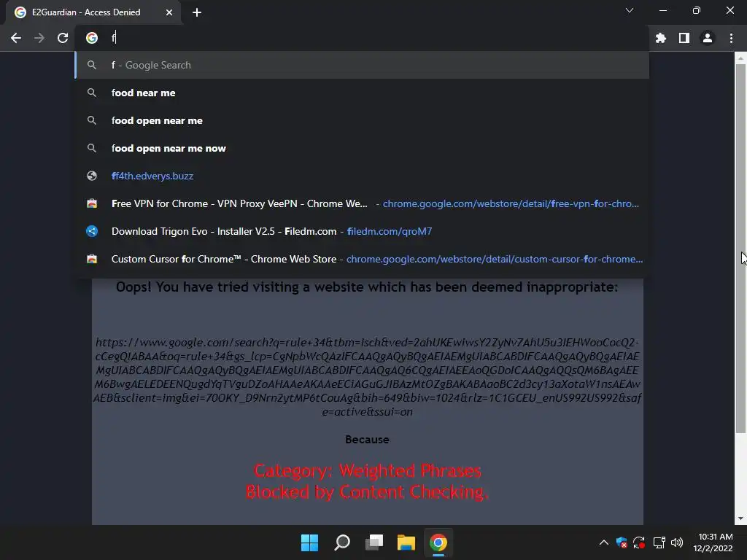Click the filedm.com/qroM7 URL
Screen dimensions: 747x560
(390, 231)
